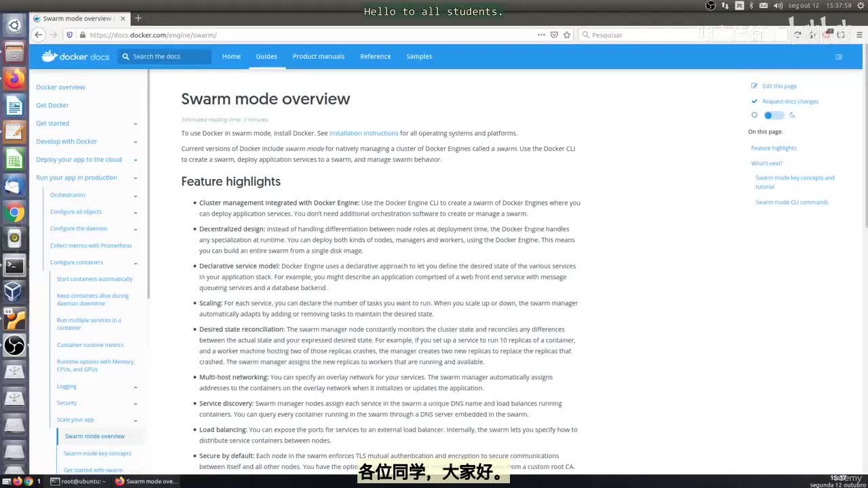Viewport: 868px width, 488px height.
Task: Open the docker docs right-side menu icon
Action: 839,56
